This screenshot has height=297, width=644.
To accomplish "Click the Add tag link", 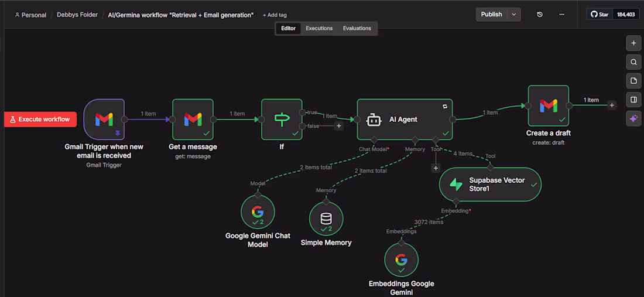I will point(275,15).
